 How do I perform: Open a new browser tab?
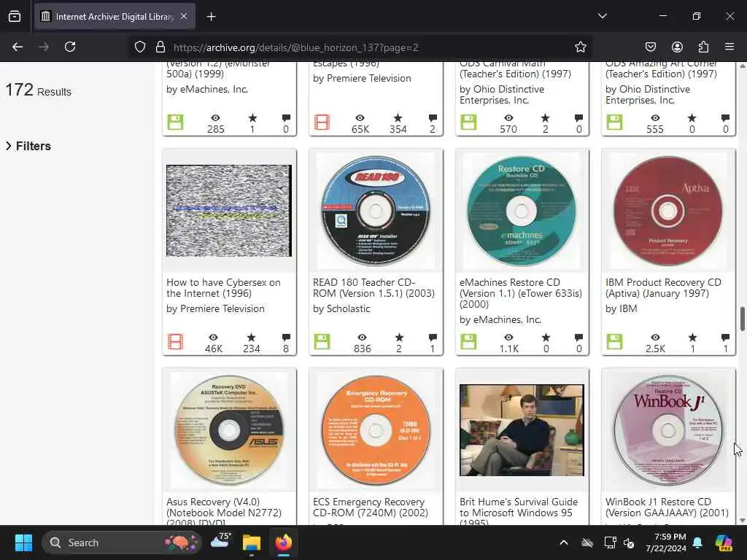point(212,17)
